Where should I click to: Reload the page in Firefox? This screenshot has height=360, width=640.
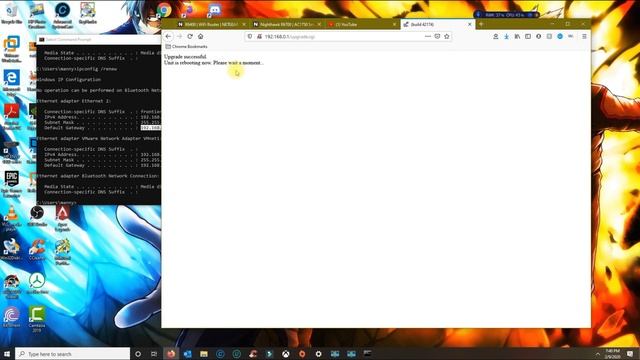coord(190,36)
